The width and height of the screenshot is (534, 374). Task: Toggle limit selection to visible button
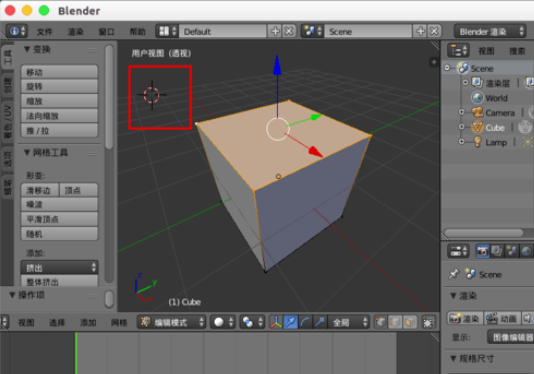pyautogui.click(x=428, y=322)
